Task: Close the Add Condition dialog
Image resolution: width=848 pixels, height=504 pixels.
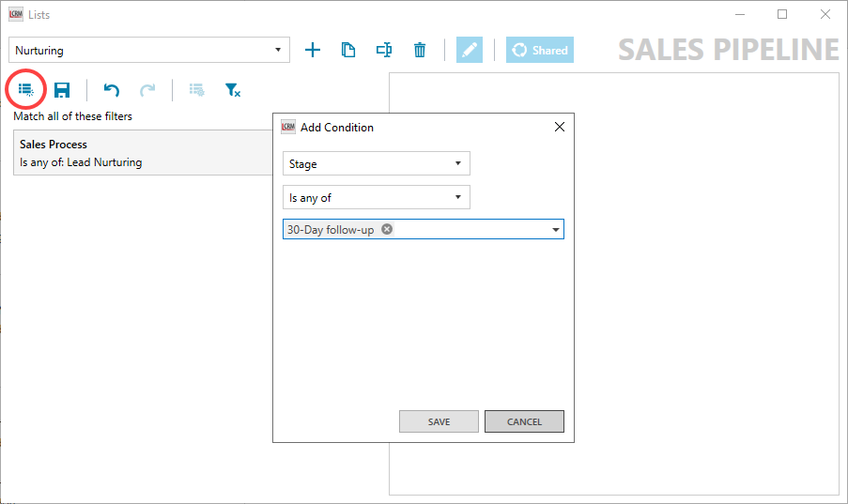Action: pyautogui.click(x=560, y=127)
